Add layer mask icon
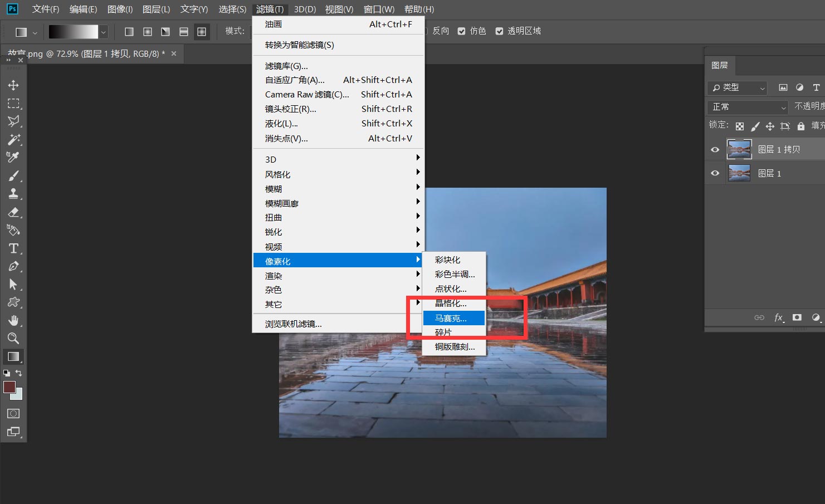 tap(797, 317)
